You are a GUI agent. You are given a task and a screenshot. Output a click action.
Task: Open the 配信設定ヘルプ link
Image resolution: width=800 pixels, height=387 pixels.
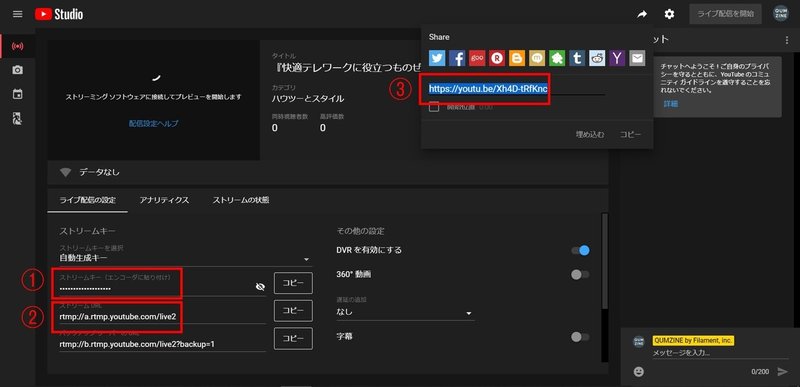[154, 123]
